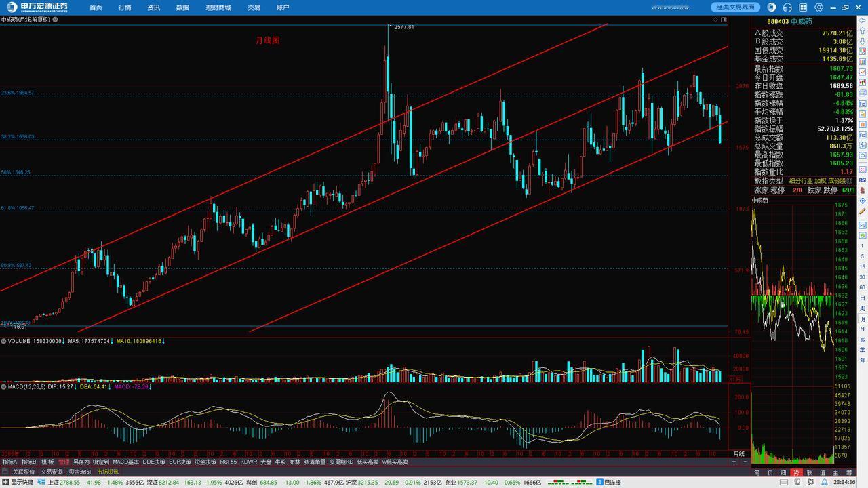Switch to 1-minute period
The width and height of the screenshot is (868, 488).
click(862, 245)
